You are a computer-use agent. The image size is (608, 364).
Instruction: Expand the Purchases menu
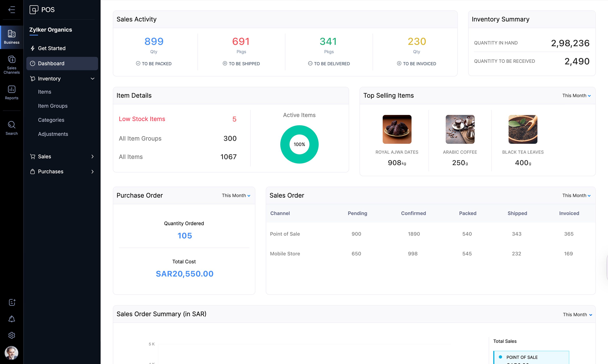pos(93,171)
